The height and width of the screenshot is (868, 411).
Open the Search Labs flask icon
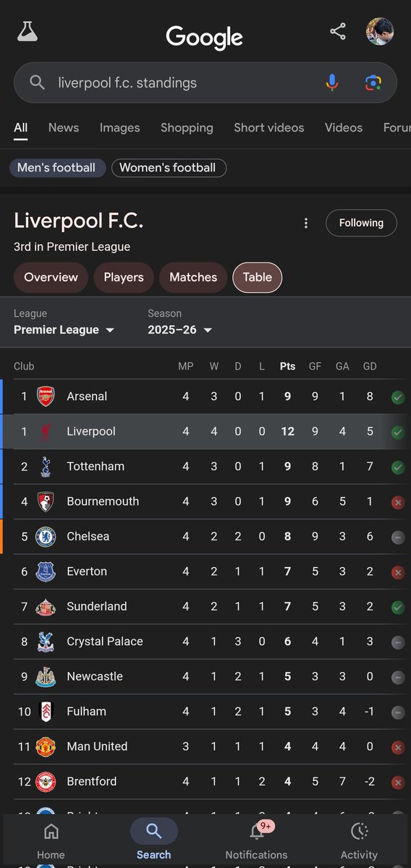27,31
